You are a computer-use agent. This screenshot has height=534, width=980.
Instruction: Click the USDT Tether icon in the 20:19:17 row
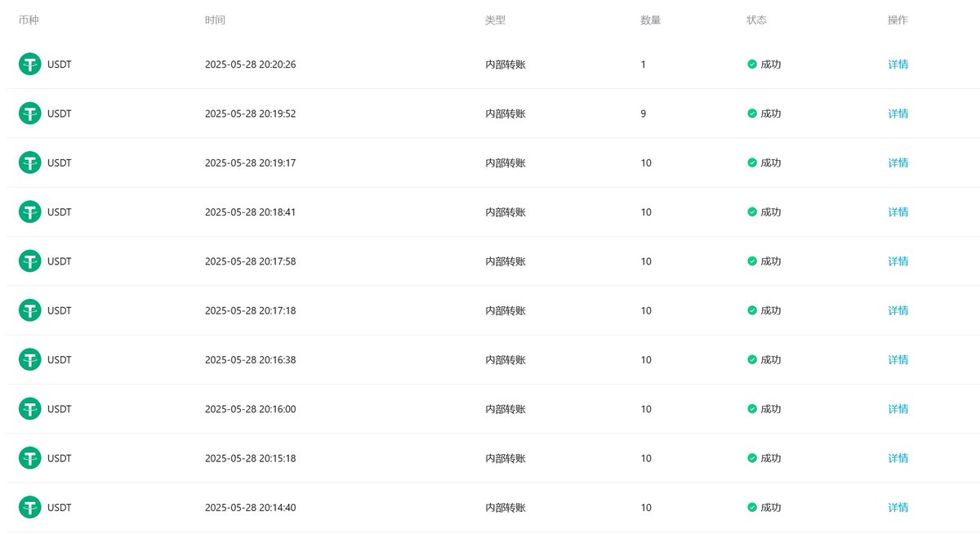(30, 162)
